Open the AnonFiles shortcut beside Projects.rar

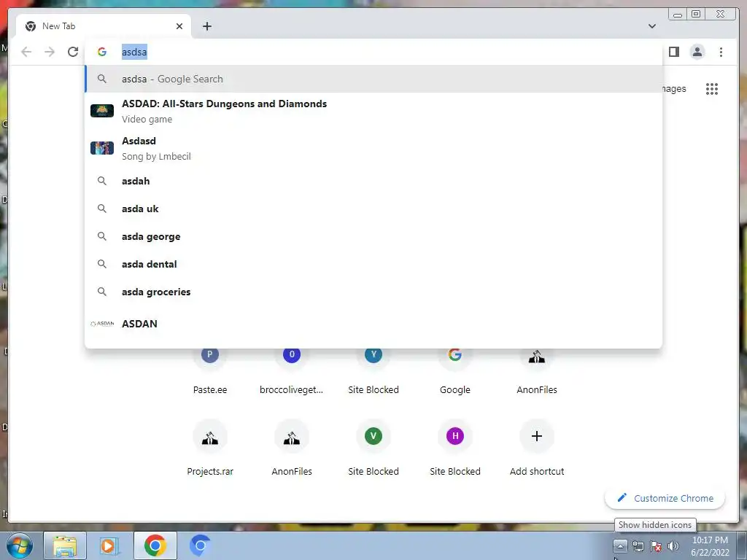(x=292, y=448)
